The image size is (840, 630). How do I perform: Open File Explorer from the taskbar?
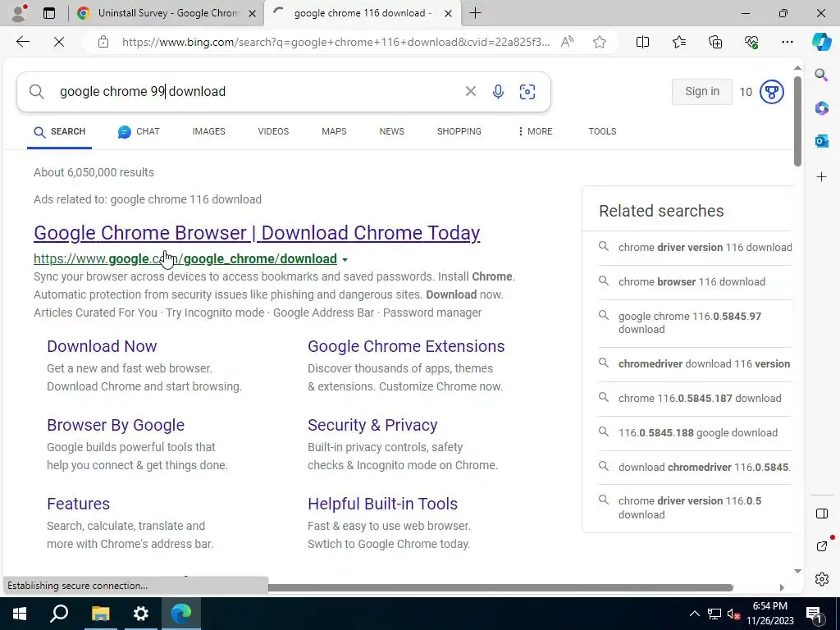pyautogui.click(x=100, y=614)
